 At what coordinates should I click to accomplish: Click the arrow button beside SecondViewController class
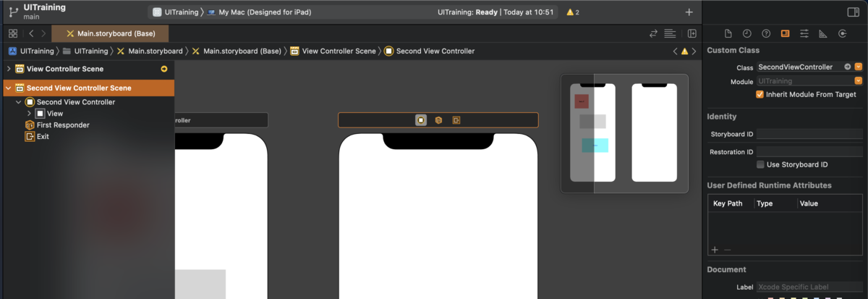pyautogui.click(x=848, y=67)
